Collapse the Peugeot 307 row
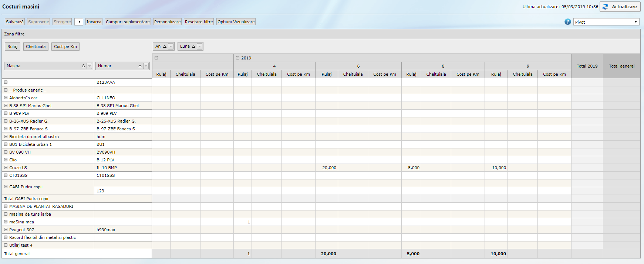This screenshot has height=264, width=644. coord(6,230)
